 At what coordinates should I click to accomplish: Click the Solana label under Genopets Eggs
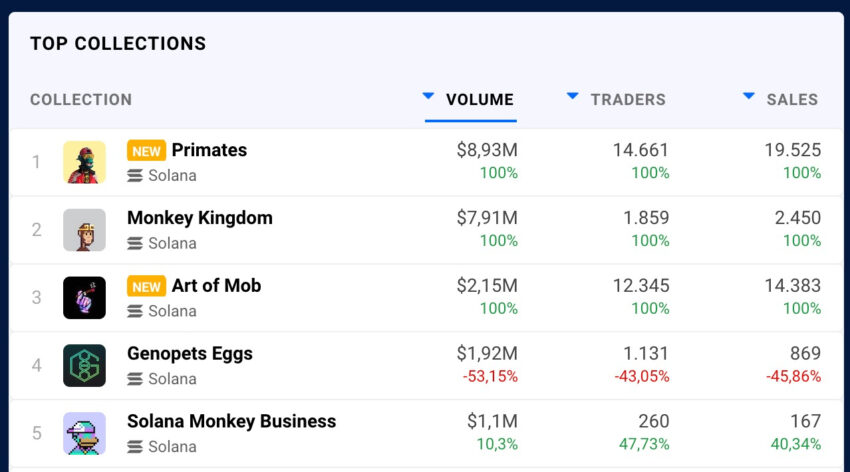pyautogui.click(x=172, y=379)
